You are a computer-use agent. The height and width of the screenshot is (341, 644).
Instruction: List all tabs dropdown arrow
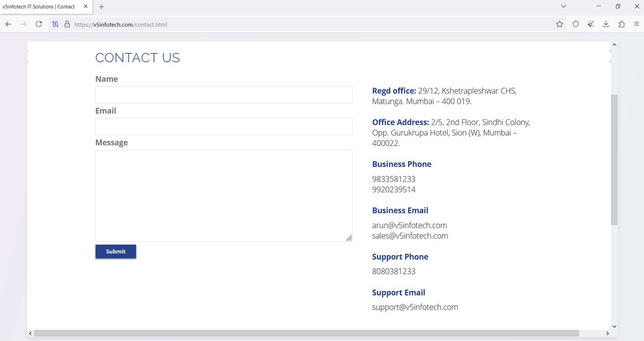[x=563, y=6]
